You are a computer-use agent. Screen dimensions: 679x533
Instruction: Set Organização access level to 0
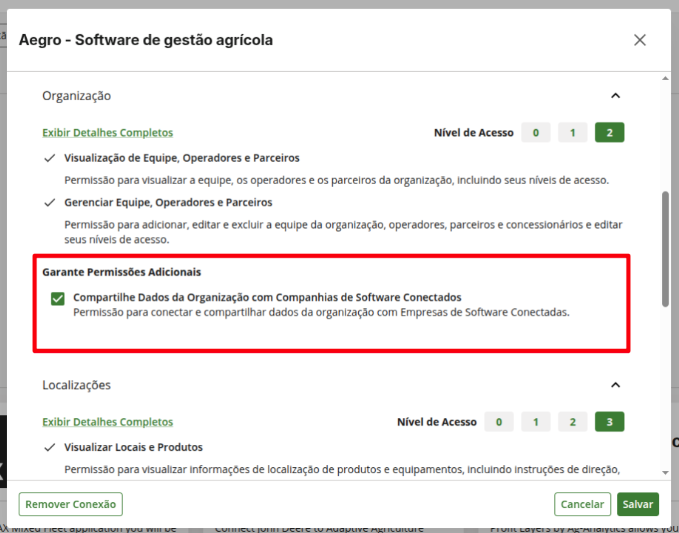(536, 132)
